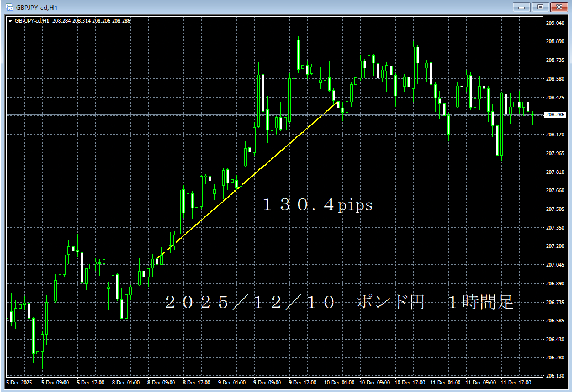Click the 206.585 price scale label
572x392 pixels.
click(555, 321)
